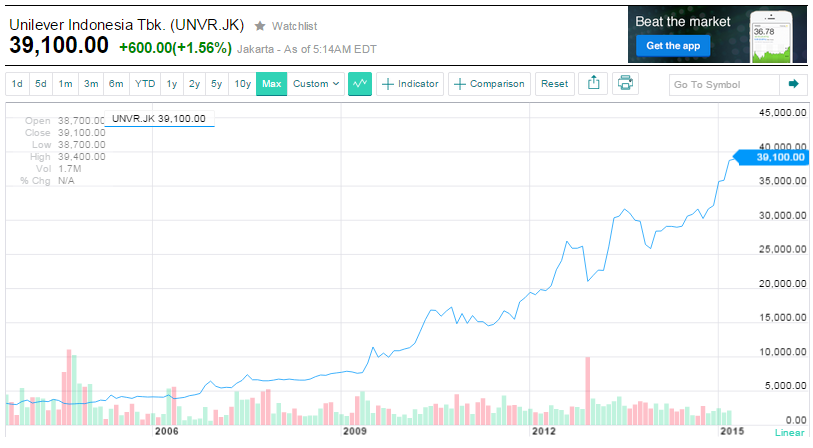
Task: Select the 1d time range
Action: 17,83
